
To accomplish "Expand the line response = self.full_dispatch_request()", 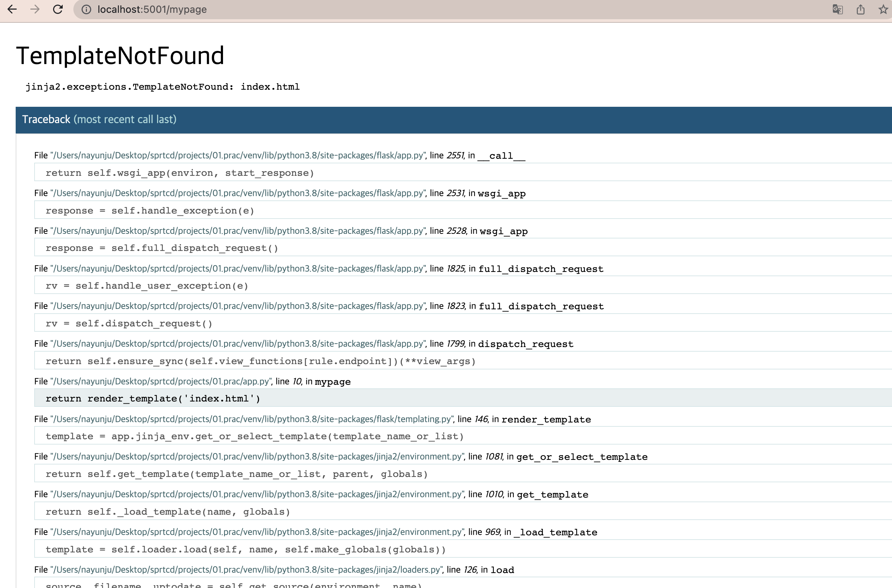I will (463, 247).
